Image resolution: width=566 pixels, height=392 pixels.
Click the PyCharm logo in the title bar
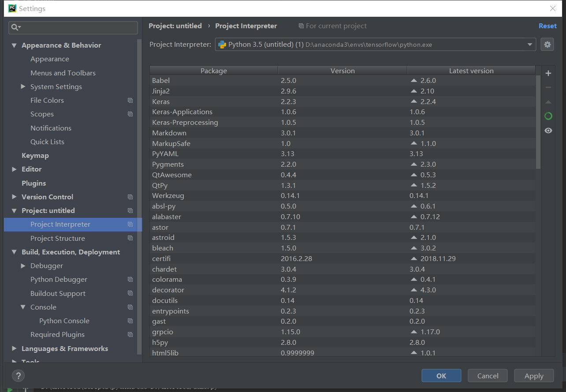point(12,8)
